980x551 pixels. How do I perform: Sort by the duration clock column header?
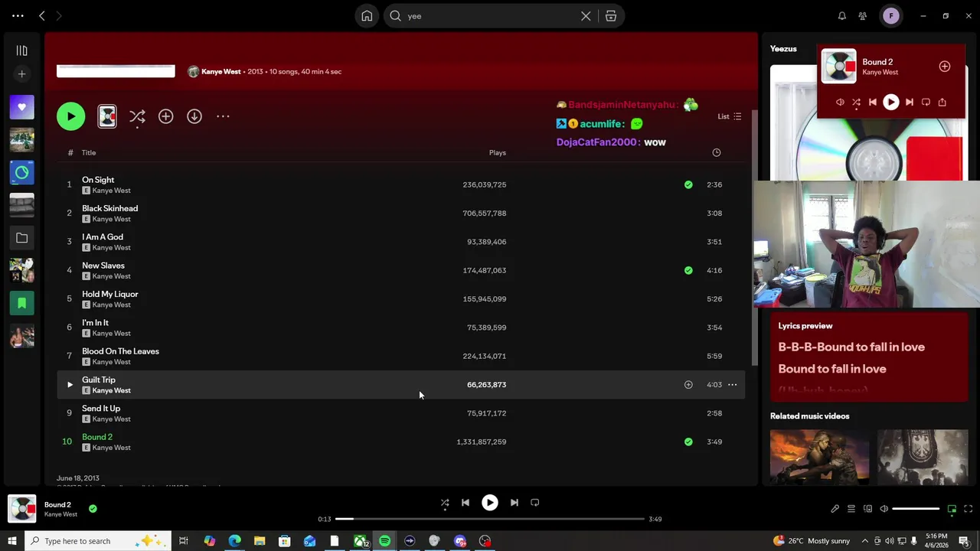717,153
